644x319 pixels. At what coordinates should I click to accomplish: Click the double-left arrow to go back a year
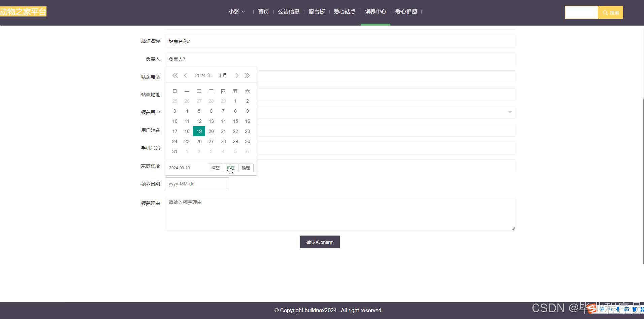pyautogui.click(x=175, y=75)
